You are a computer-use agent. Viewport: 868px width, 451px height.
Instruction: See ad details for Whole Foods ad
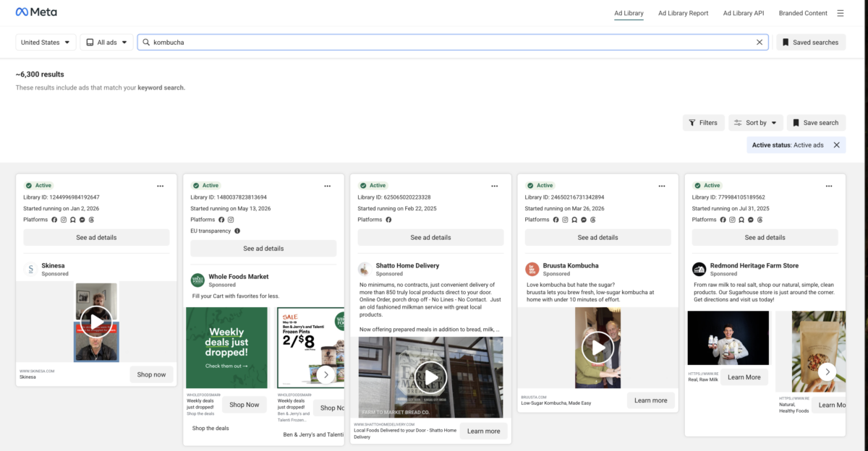[263, 248]
